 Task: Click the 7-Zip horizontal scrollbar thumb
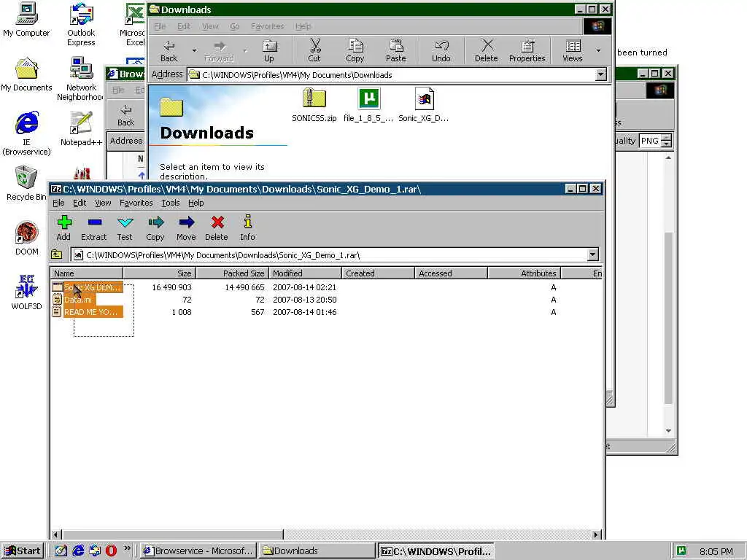click(x=173, y=534)
